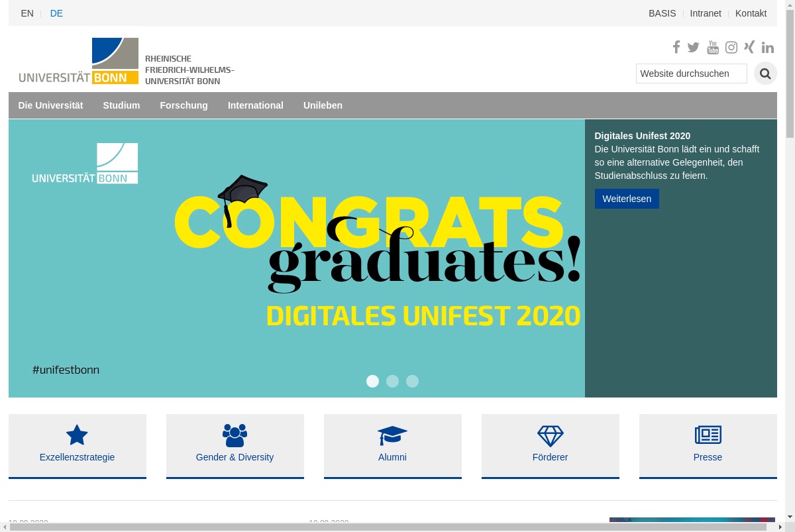The image size is (795, 532).
Task: Open the Unileben menu
Action: coord(323,105)
